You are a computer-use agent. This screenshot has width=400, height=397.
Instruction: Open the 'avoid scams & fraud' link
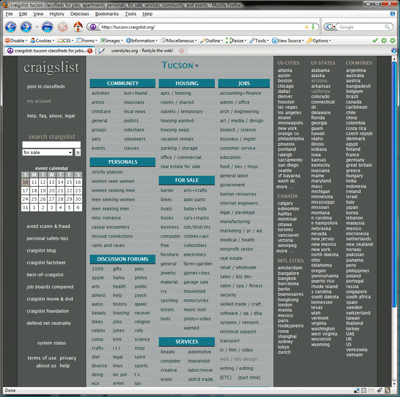pos(48,226)
